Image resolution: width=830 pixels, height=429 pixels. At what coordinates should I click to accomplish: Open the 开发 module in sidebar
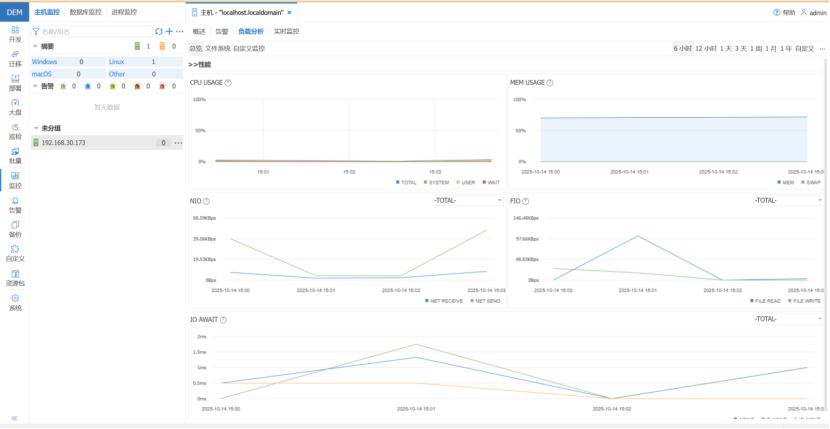point(15,34)
